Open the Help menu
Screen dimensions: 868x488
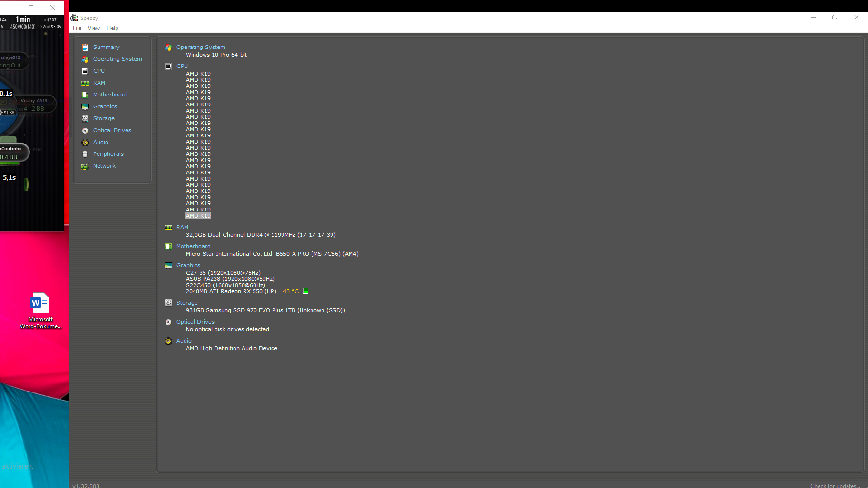[112, 28]
